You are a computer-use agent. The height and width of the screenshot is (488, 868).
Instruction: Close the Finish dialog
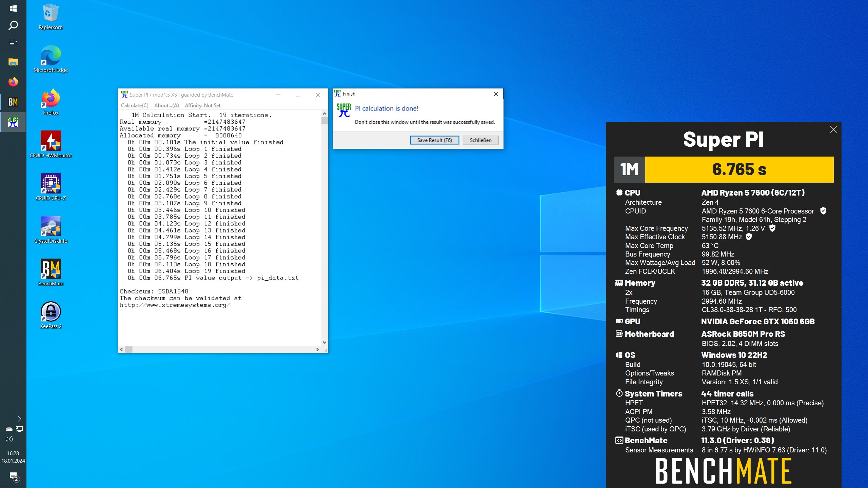pos(496,94)
